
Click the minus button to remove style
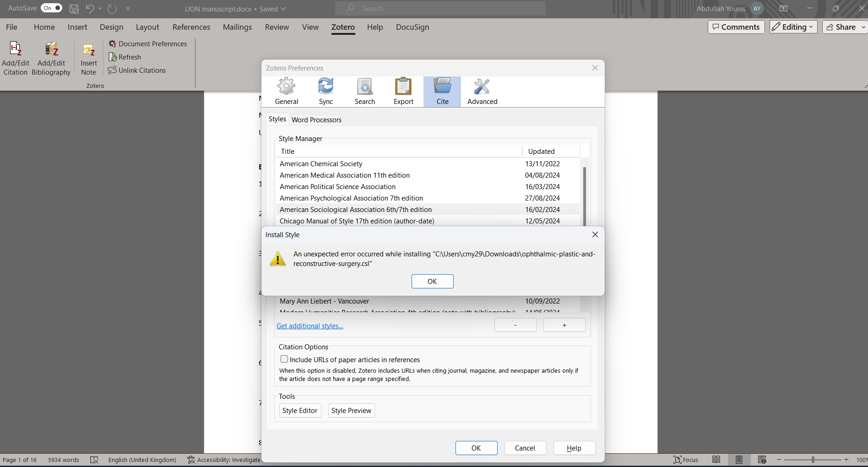pyautogui.click(x=515, y=325)
